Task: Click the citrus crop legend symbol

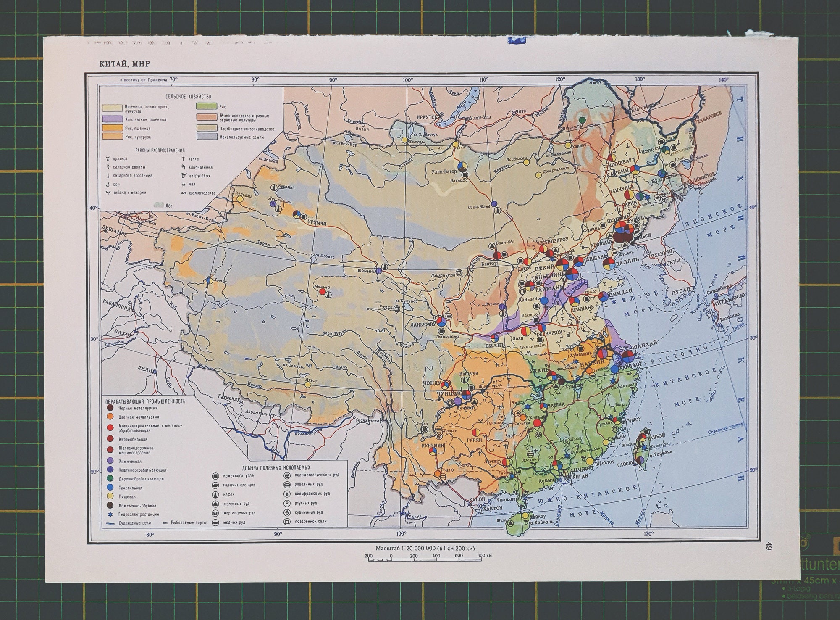Action: click(x=183, y=176)
